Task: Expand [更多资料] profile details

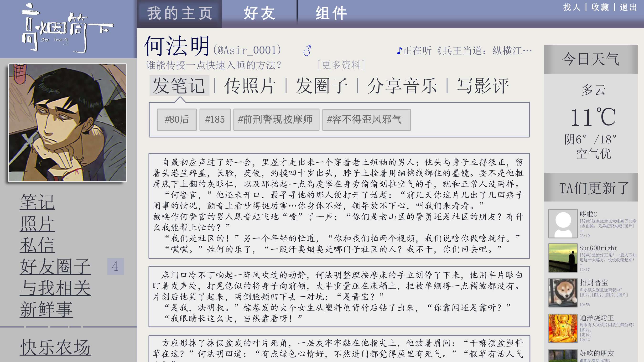Action: [x=341, y=65]
